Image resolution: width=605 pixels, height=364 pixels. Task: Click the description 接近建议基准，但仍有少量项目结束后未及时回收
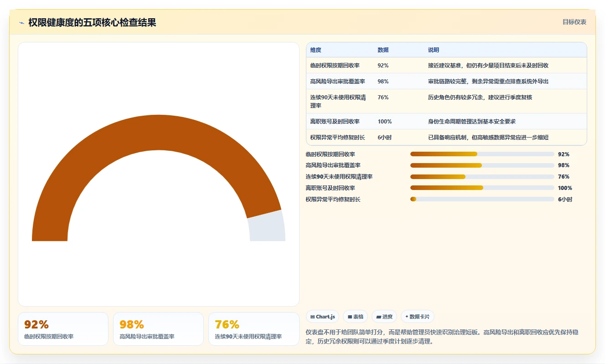[488, 66]
